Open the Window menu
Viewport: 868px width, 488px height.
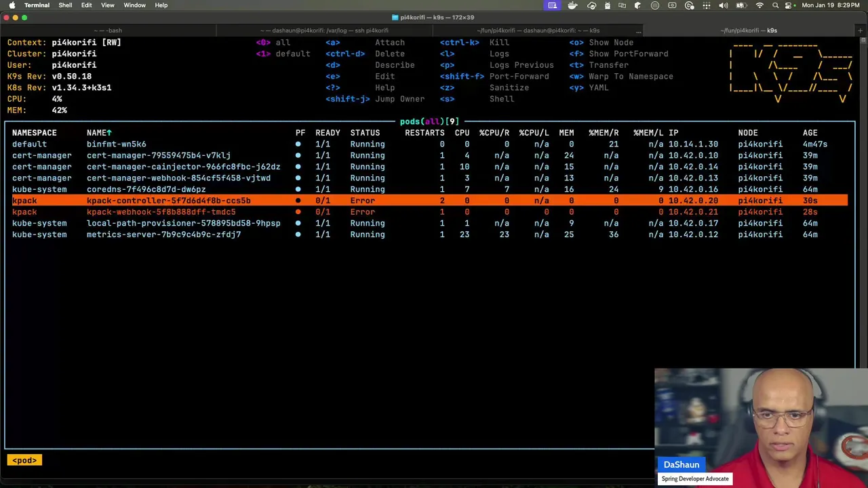coord(134,5)
